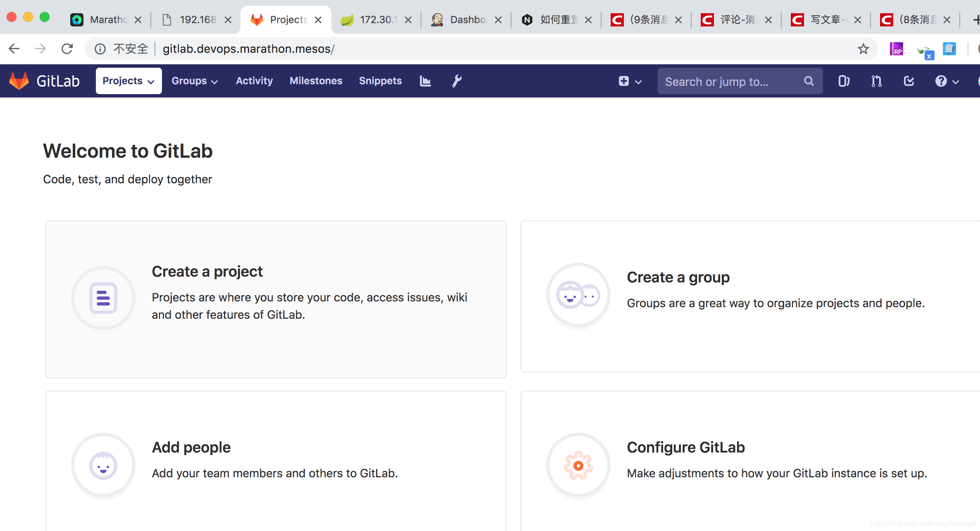Open the Merge requests icon
The width and height of the screenshot is (980, 531).
[876, 81]
